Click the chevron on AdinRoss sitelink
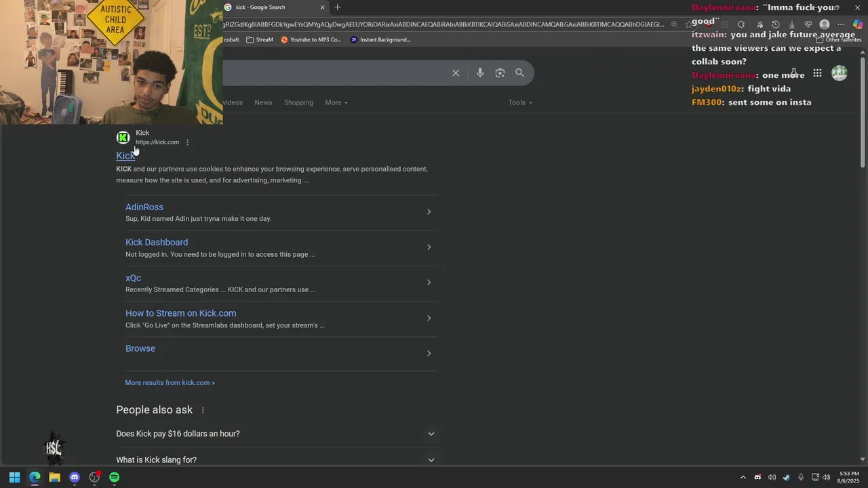 [x=429, y=212]
